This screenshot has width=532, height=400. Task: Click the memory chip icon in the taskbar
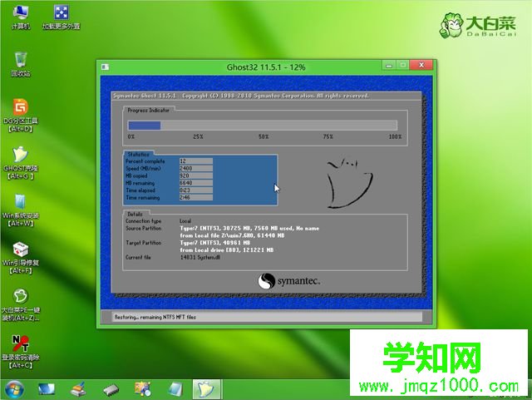click(x=111, y=390)
